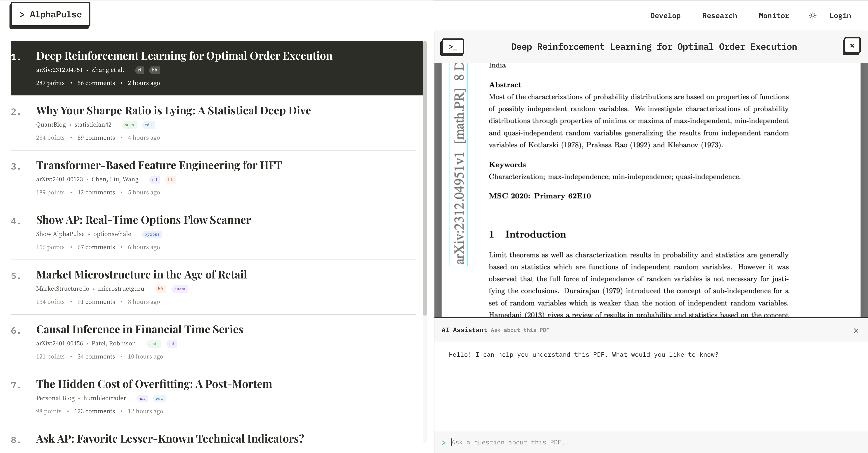This screenshot has height=453, width=868.
Task: Click 234 points on Sharpe Ratio post
Action: [50, 137]
